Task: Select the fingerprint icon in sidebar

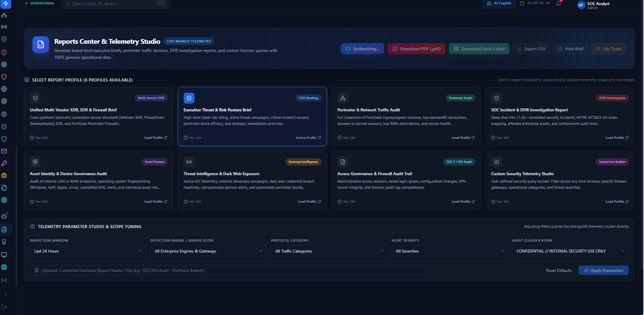Action: (x=4, y=114)
